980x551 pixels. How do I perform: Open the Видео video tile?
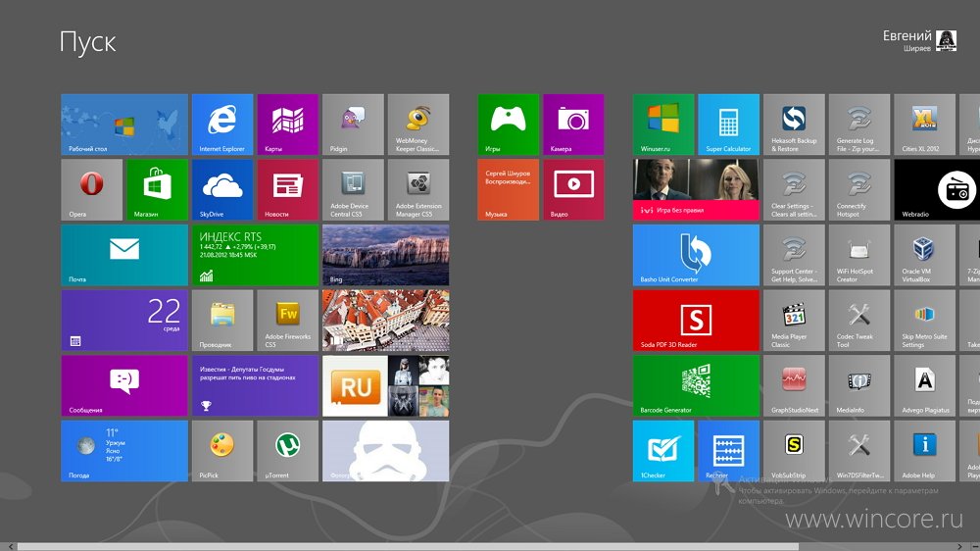(x=573, y=189)
